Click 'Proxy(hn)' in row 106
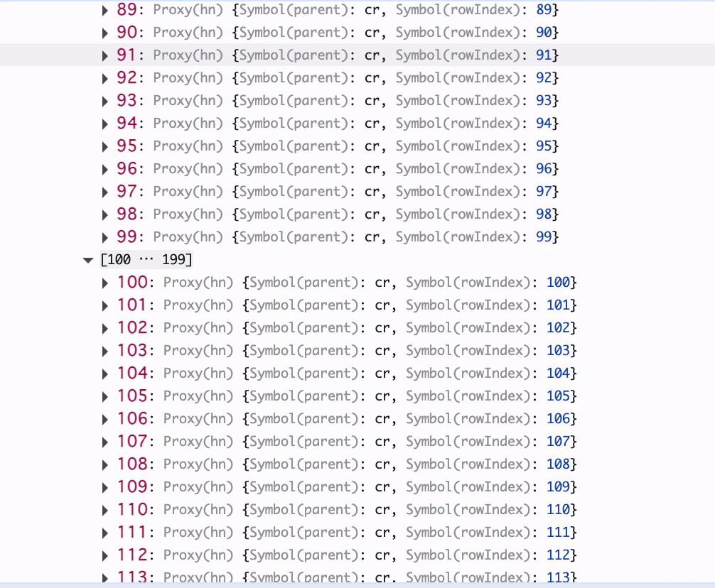Image resolution: width=715 pixels, height=588 pixels. (x=198, y=420)
